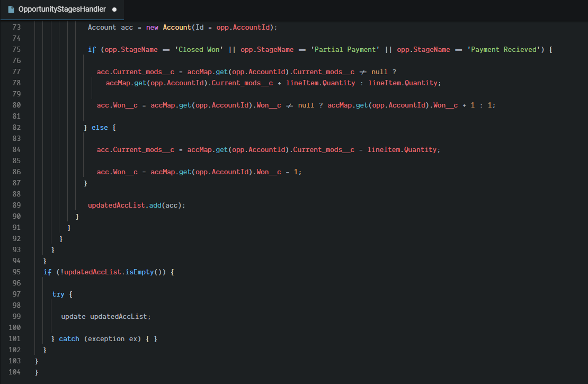Click the closing brace on line 104
The width and height of the screenshot is (588, 384).
coord(37,372)
